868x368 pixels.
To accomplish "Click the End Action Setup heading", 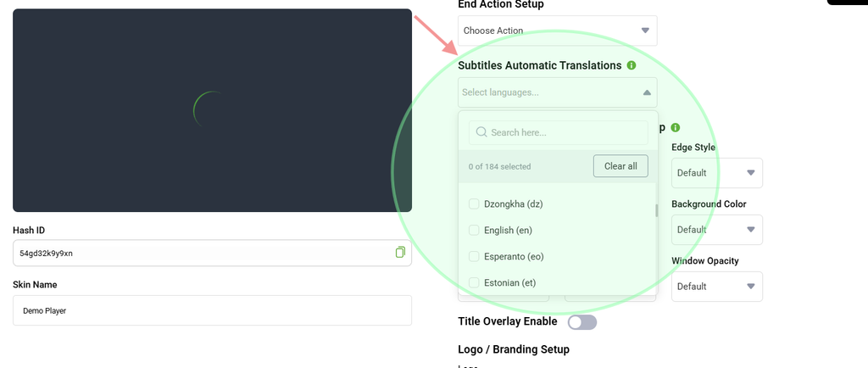I will (501, 4).
